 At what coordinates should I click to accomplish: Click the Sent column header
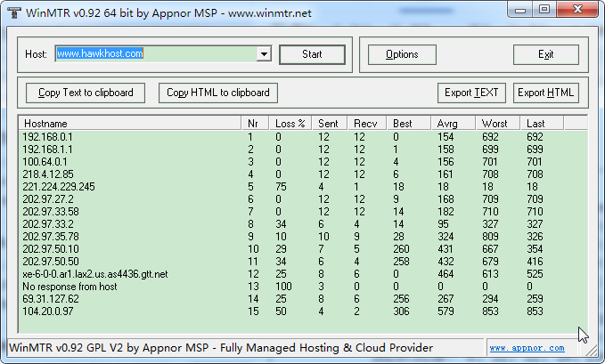pos(330,124)
